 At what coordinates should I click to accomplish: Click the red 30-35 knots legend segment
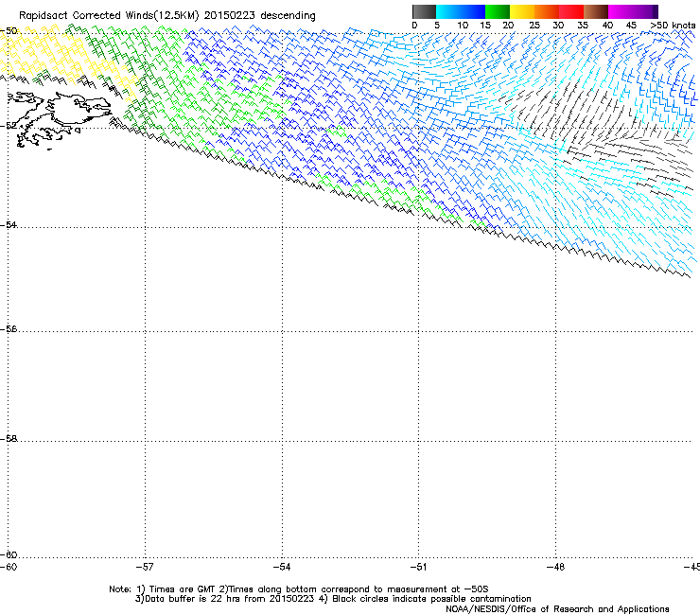tap(571, 11)
